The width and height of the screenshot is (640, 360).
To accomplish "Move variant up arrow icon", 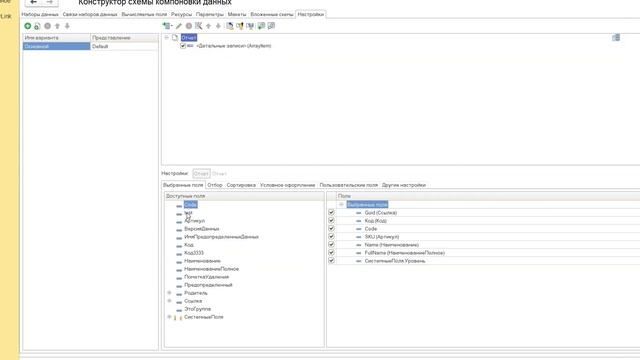I will pos(58,26).
